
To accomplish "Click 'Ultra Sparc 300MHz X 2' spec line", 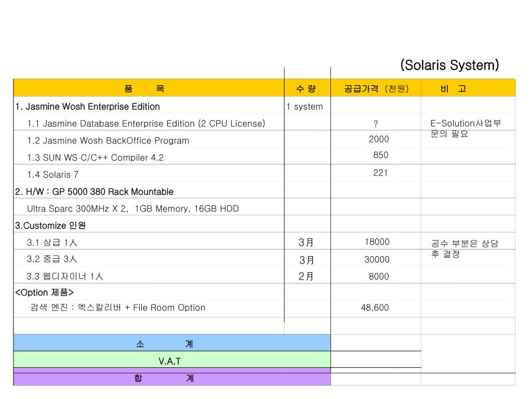I will pyautogui.click(x=133, y=208).
